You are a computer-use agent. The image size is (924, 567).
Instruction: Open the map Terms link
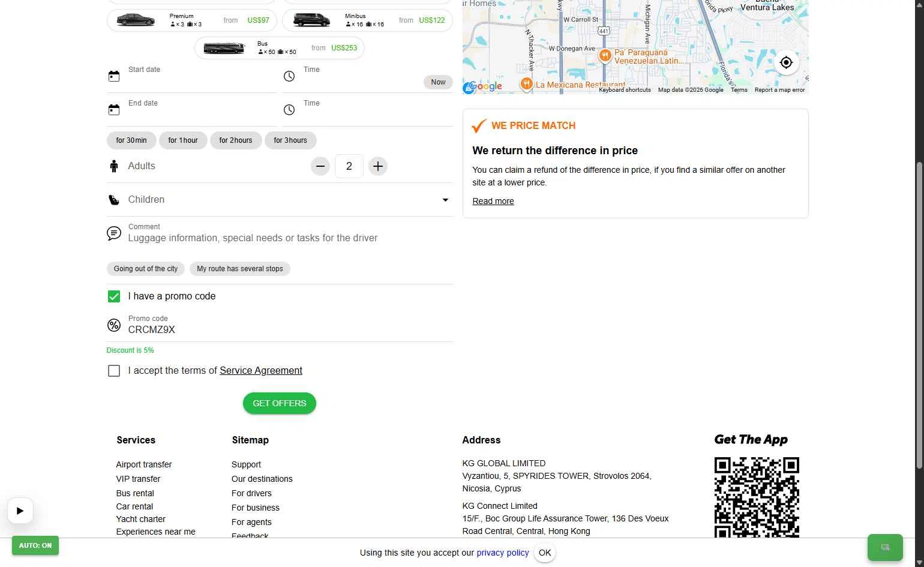[739, 90]
